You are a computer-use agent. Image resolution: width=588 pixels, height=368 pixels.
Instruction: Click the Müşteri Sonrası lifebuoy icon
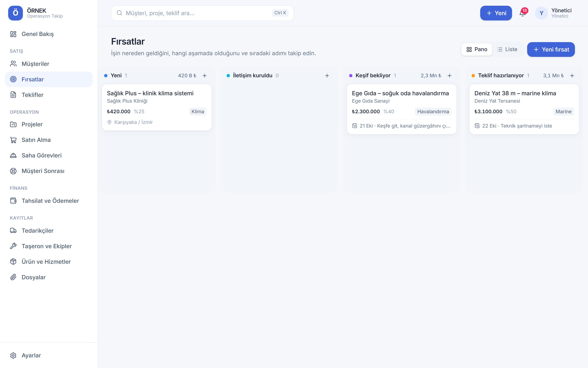coord(13,171)
